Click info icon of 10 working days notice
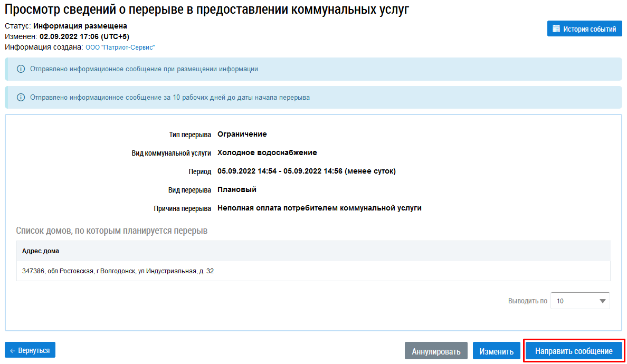The width and height of the screenshot is (627, 364). pyautogui.click(x=21, y=97)
